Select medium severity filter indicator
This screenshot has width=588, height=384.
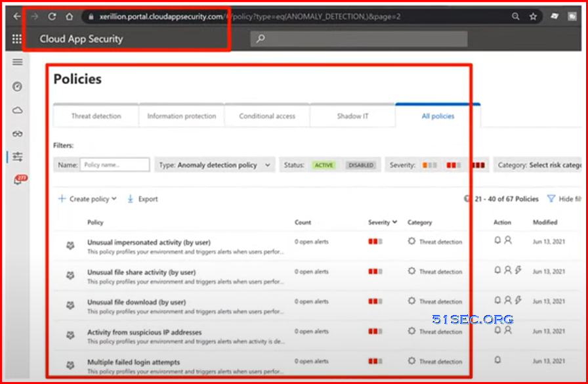pos(453,165)
